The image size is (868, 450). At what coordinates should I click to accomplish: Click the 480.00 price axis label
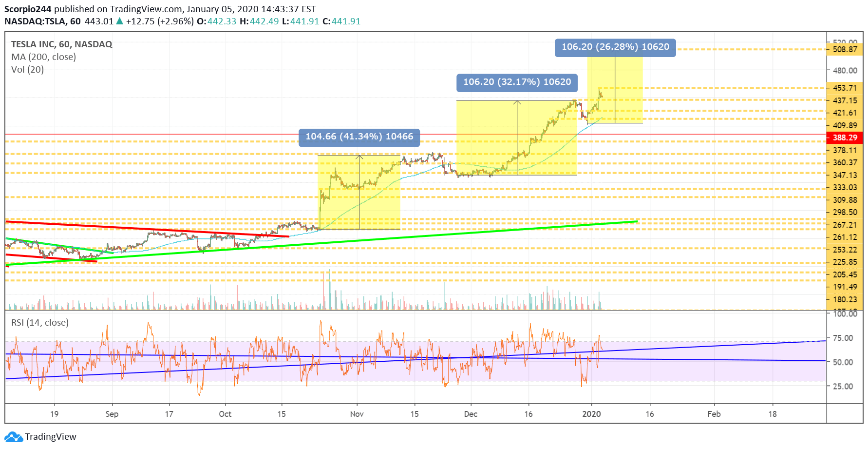(845, 70)
